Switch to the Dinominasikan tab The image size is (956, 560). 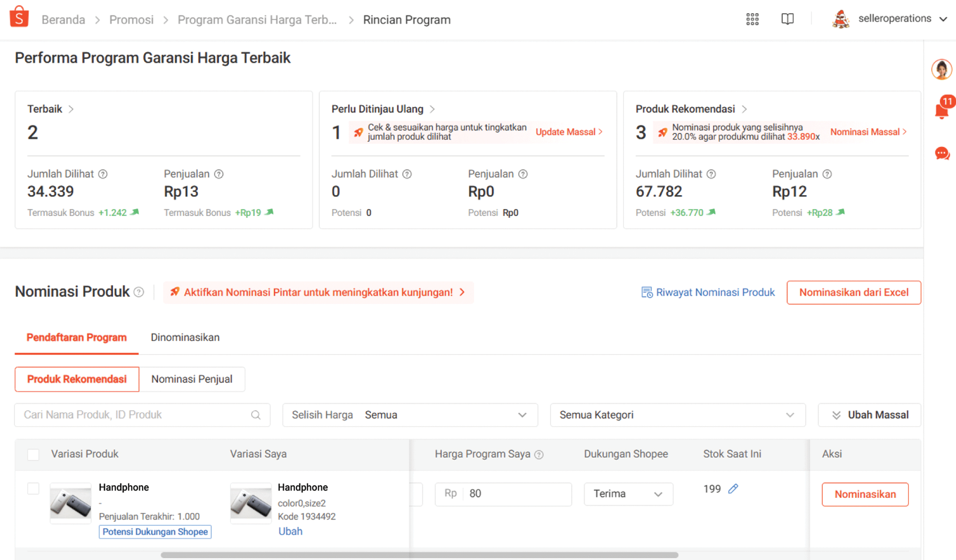(x=185, y=337)
